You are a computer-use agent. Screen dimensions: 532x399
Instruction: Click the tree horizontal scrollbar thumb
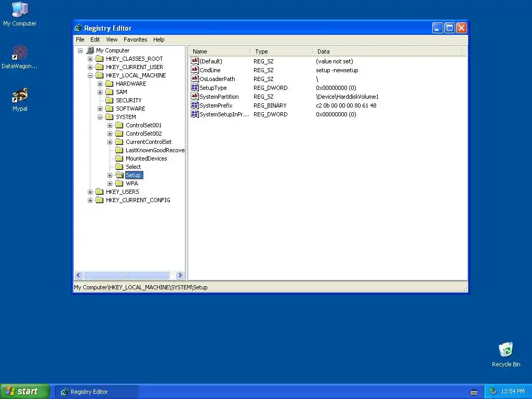[126, 275]
